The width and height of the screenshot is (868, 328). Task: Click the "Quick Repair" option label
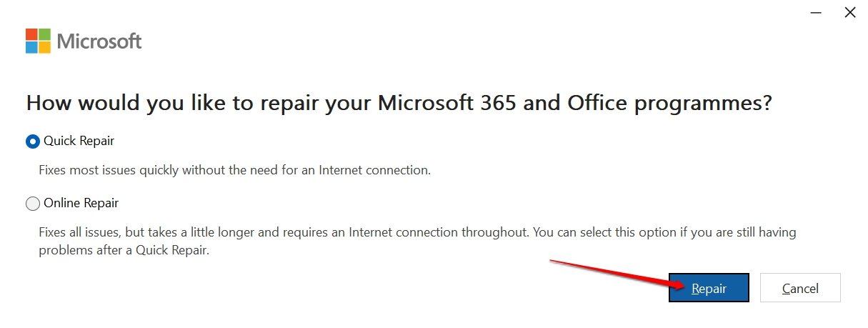tap(79, 141)
